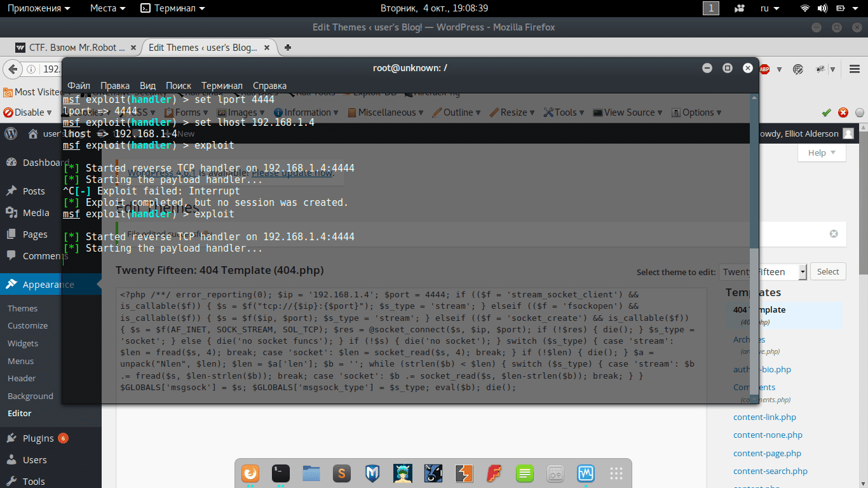This screenshot has height=488, width=868.
Task: Open the Disable menu in Web Developer toolbar
Action: pyautogui.click(x=29, y=112)
